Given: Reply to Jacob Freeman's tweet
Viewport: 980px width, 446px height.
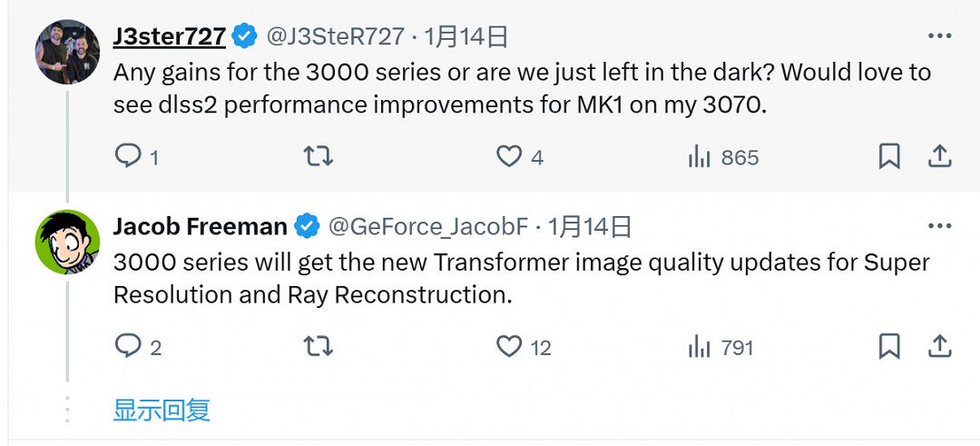Looking at the screenshot, I should [x=129, y=347].
